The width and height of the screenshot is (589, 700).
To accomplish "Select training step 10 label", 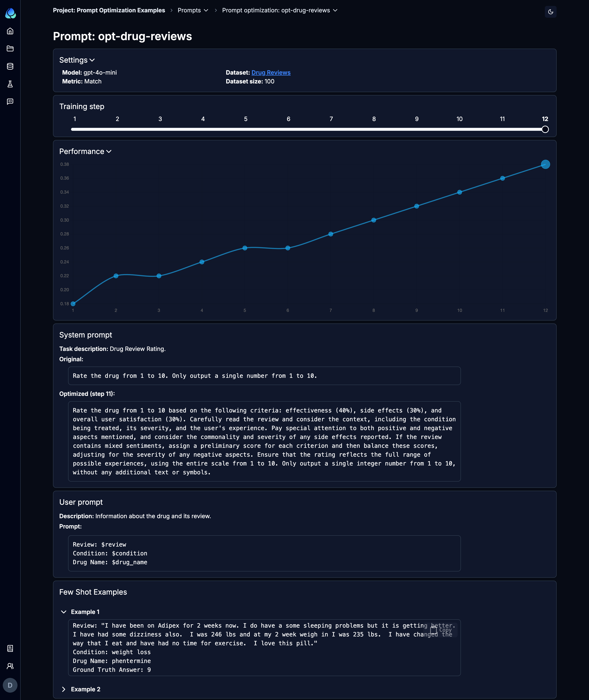I will pos(459,119).
